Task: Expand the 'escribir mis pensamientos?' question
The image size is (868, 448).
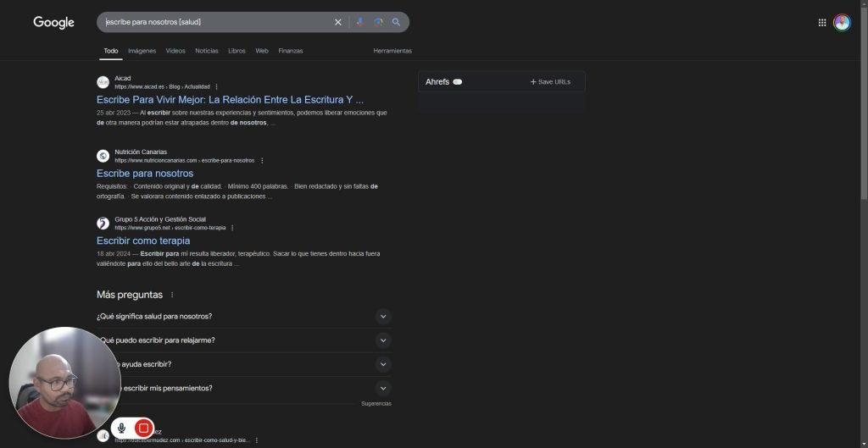Action: coord(243,388)
